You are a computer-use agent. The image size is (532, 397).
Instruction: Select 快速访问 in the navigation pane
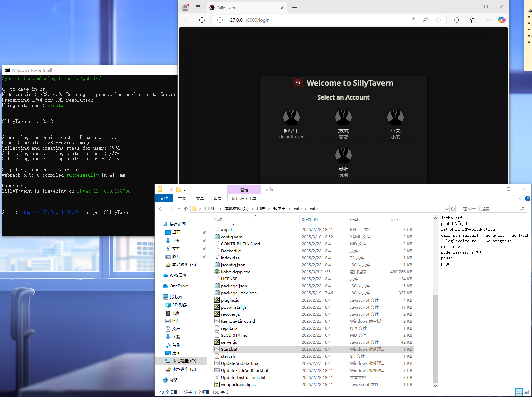[177, 224]
